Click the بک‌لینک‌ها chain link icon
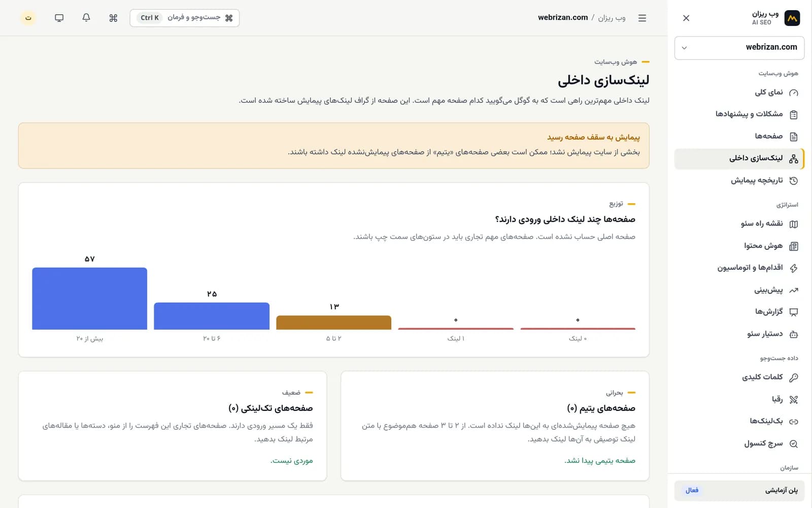Viewport: 812px width, 508px height. (x=794, y=421)
